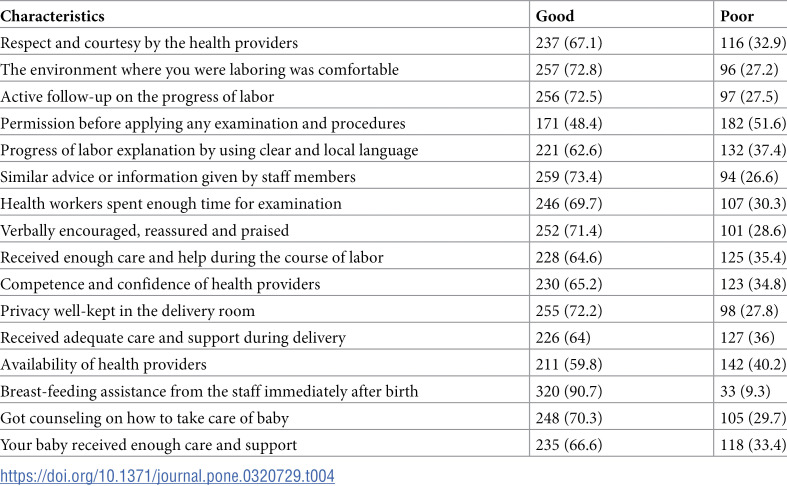Select the Characteristics column header
This screenshot has height=486, width=787.
52,16
